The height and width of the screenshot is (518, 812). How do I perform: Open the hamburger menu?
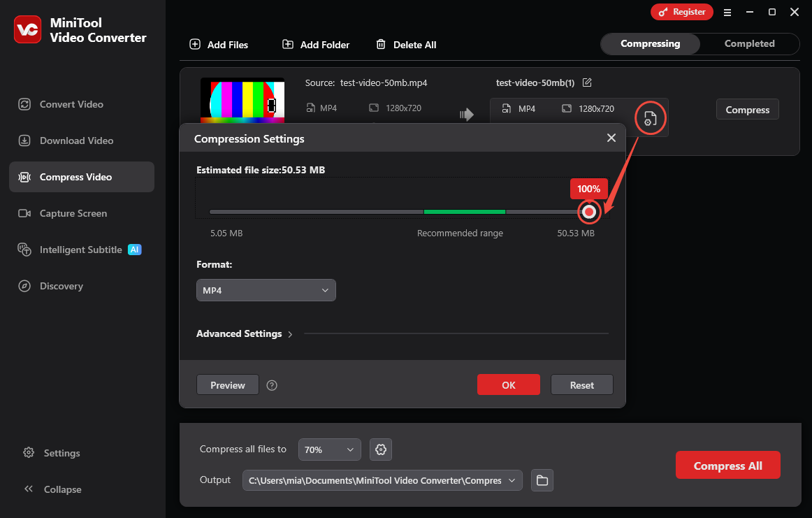[x=727, y=12]
